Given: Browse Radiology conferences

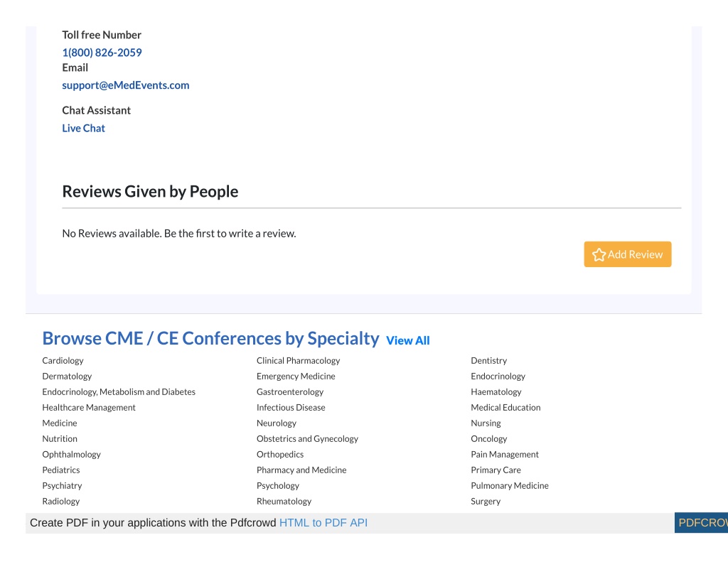Looking at the screenshot, I should coord(61,501).
